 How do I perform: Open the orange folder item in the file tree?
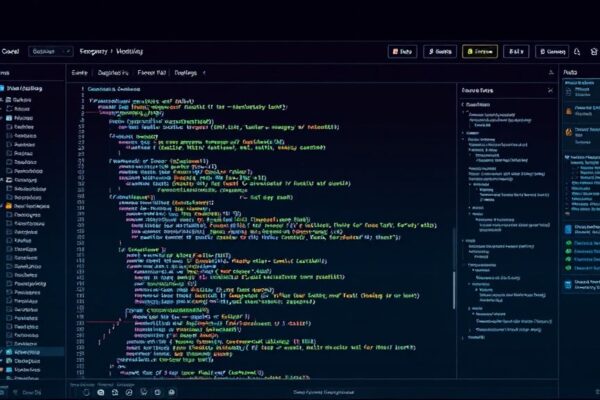(28, 206)
